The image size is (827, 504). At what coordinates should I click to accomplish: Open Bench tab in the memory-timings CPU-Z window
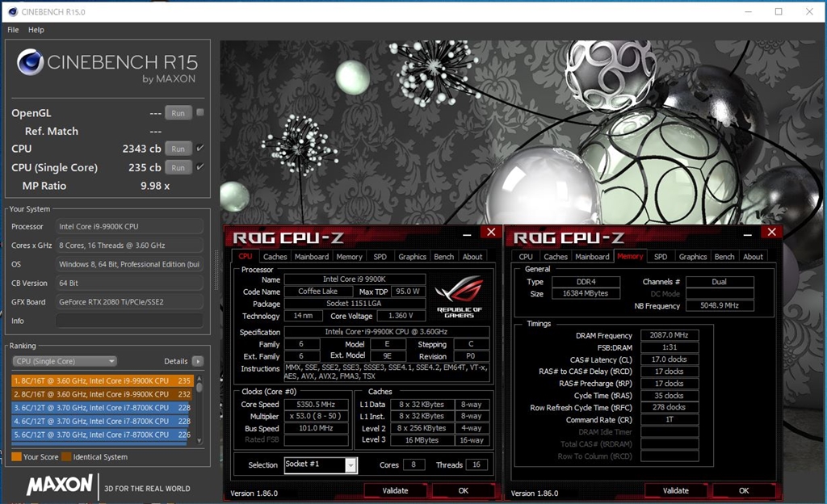pos(724,257)
